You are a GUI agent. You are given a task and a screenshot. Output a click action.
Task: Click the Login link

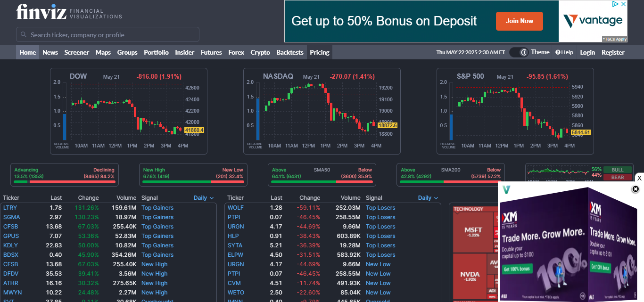(587, 52)
